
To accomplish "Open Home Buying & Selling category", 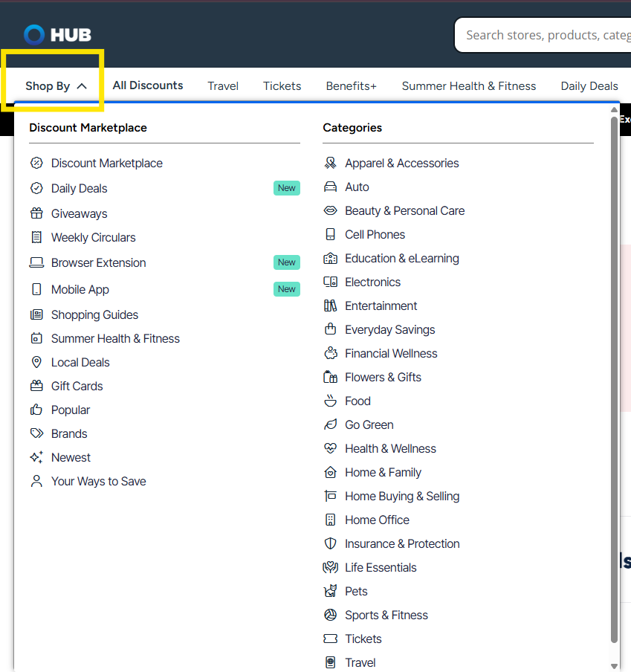I will point(402,497).
